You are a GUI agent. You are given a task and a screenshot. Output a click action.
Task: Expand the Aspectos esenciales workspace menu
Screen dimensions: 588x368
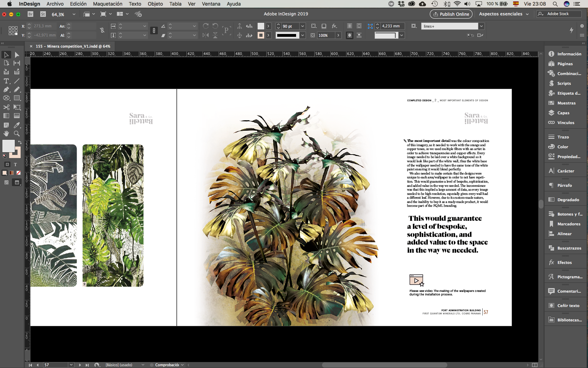point(504,14)
